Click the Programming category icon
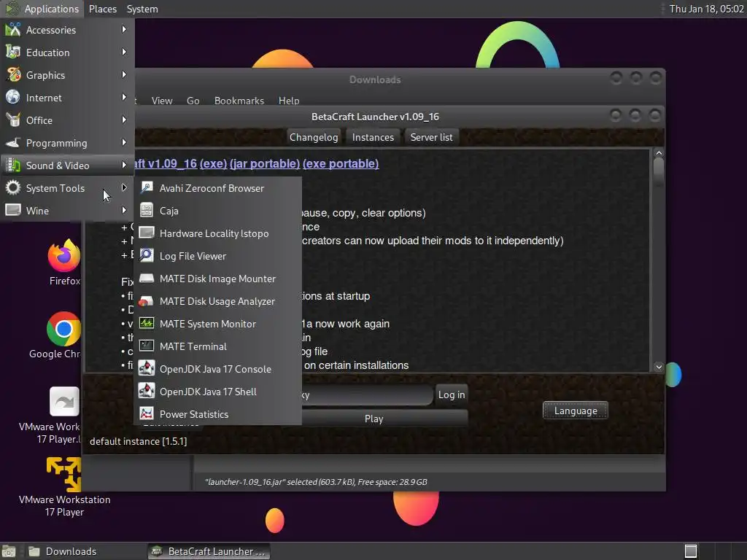The image size is (747, 560). 13,142
